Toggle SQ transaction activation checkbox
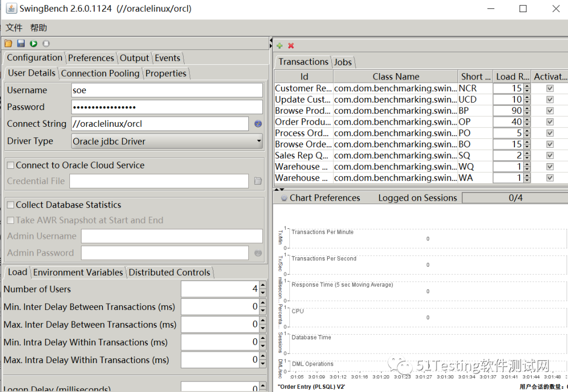The width and height of the screenshot is (568, 392). coord(550,155)
